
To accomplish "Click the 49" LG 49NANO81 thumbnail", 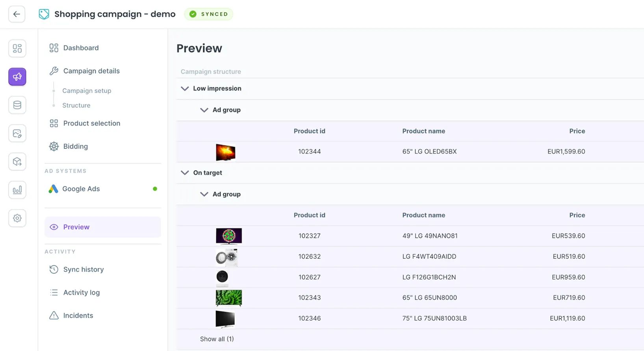I will (x=229, y=236).
